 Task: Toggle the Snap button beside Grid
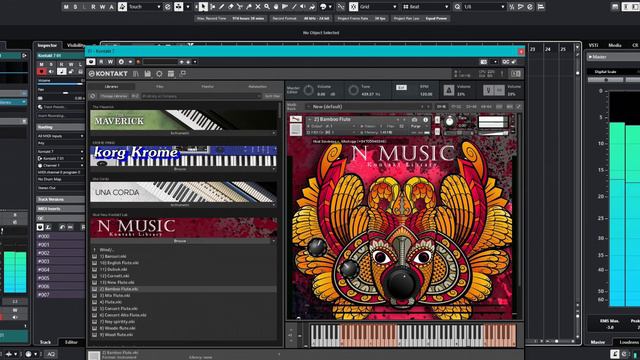pos(353,7)
